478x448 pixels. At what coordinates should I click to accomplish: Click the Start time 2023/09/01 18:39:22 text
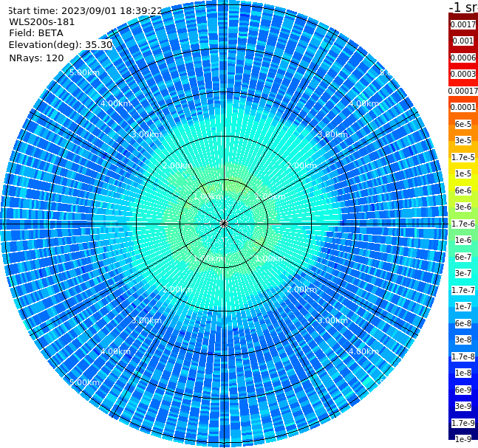pos(85,10)
